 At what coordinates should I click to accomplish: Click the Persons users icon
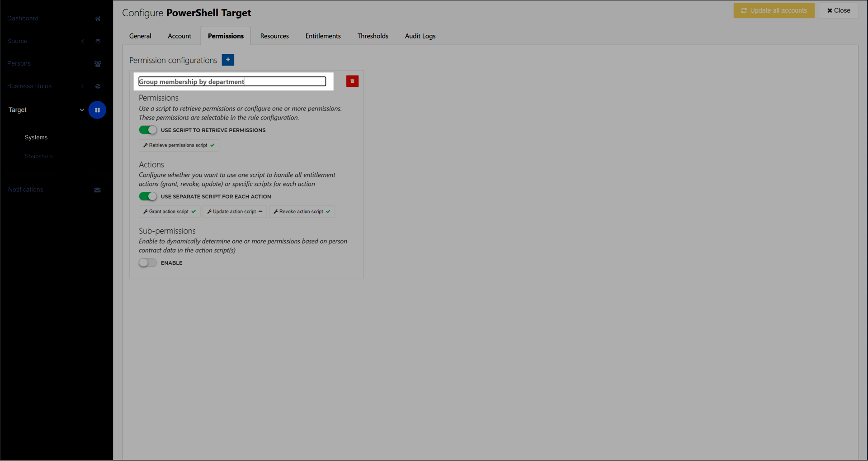pos(98,64)
